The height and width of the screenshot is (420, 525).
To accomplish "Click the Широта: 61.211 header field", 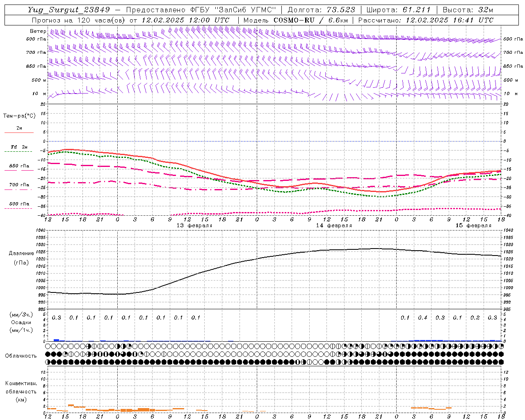I will (x=398, y=10).
